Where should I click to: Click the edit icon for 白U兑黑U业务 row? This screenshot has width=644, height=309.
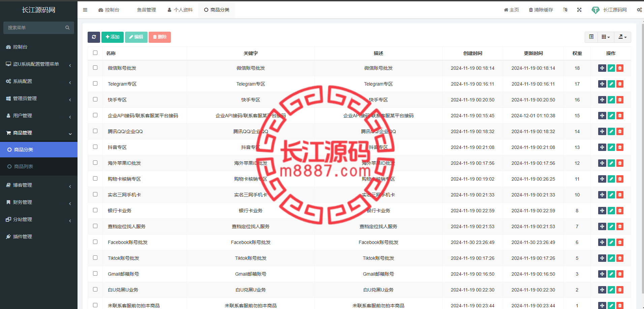point(611,290)
